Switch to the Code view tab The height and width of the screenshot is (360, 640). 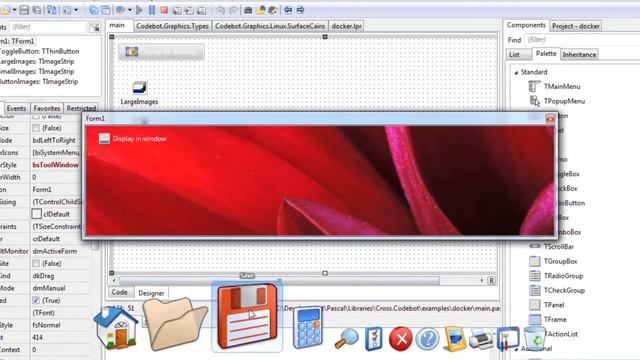[x=120, y=292]
